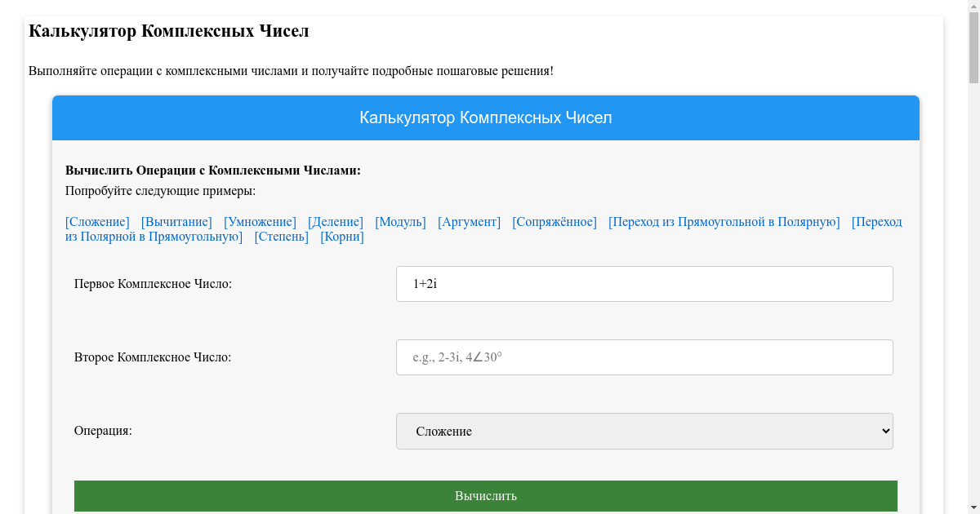Click the Корни example link
The image size is (980, 514).
click(341, 237)
